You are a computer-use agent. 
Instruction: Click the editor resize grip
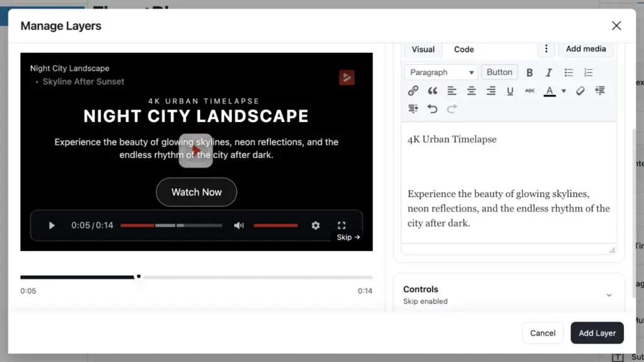click(611, 249)
